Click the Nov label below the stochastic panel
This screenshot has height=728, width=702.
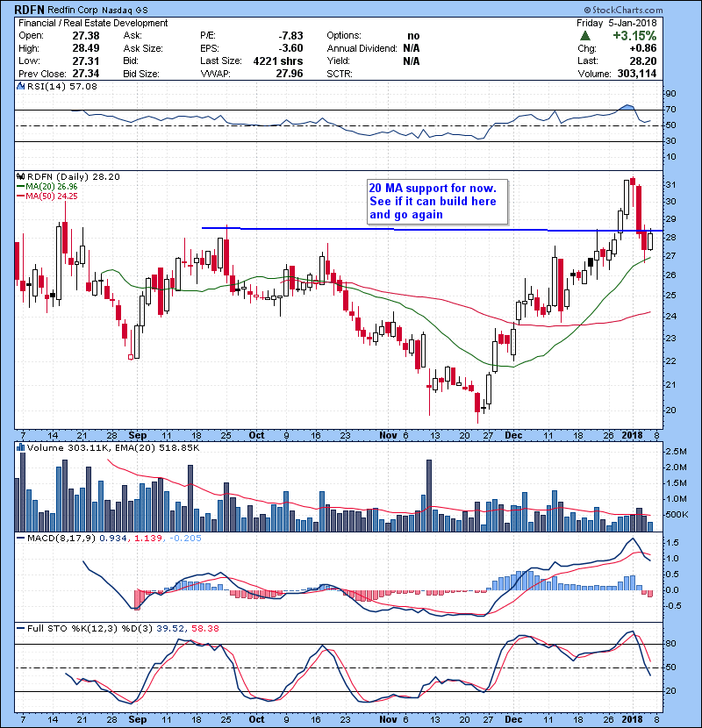389,719
